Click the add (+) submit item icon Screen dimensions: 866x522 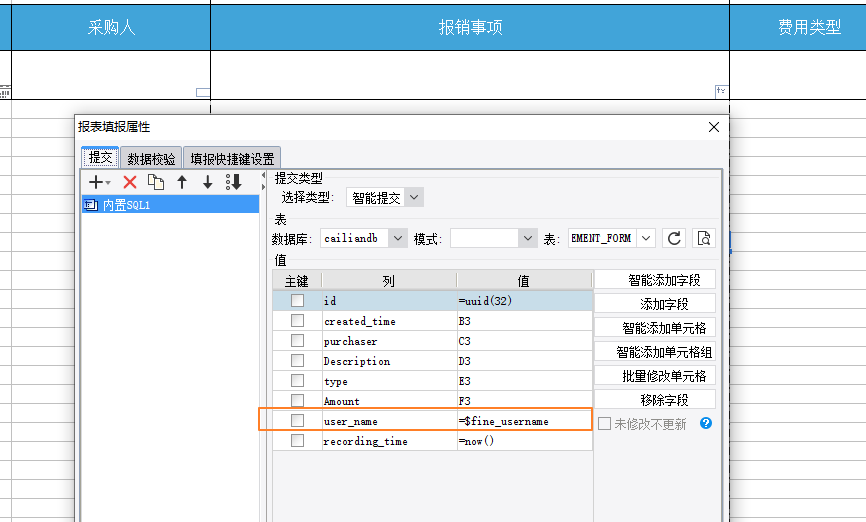tap(96, 182)
